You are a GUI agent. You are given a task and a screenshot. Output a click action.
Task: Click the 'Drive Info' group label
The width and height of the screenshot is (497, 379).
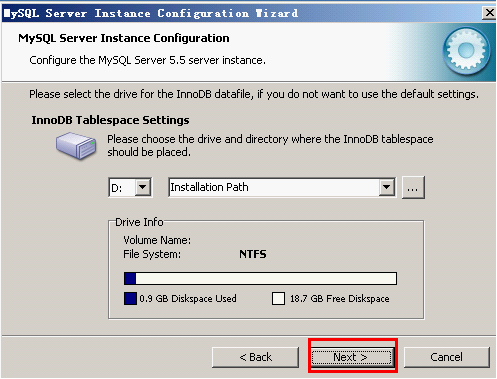click(139, 222)
